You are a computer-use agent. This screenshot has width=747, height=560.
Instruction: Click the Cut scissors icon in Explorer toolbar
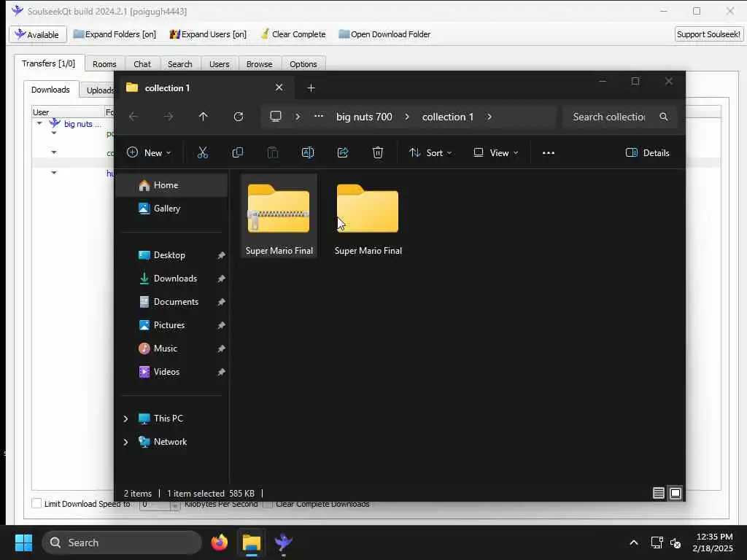point(203,152)
